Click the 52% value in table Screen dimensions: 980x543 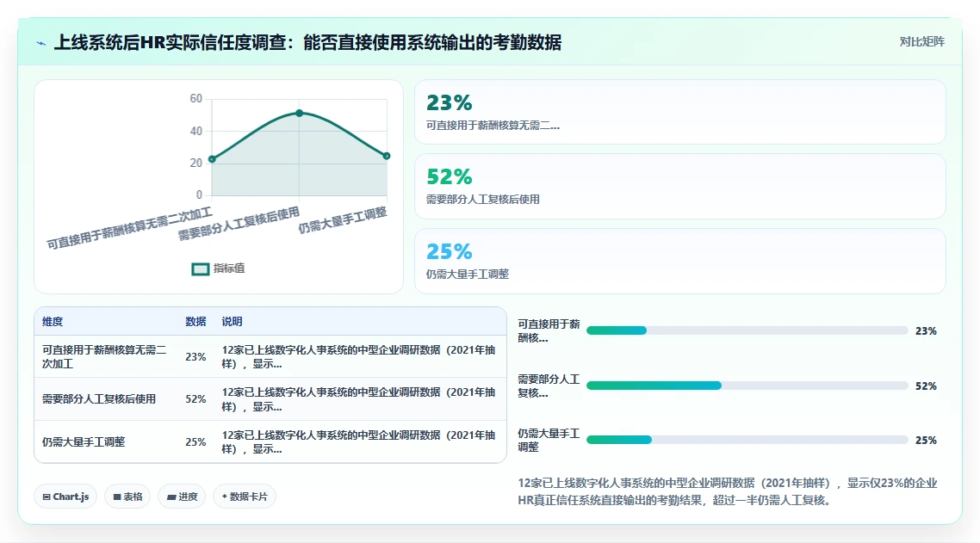click(195, 399)
